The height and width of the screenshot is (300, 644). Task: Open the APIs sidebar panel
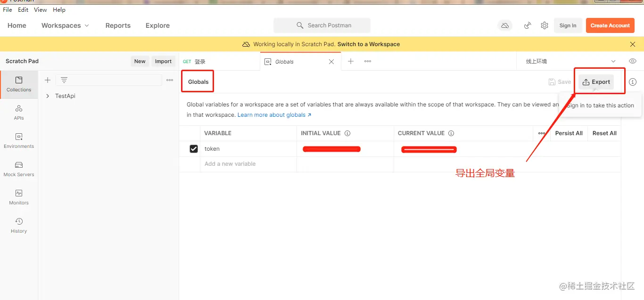(x=19, y=113)
